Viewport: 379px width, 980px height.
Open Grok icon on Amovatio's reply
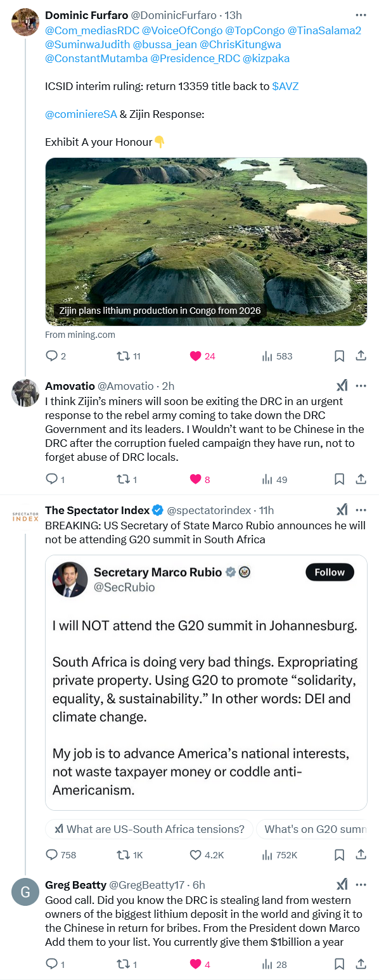point(341,386)
